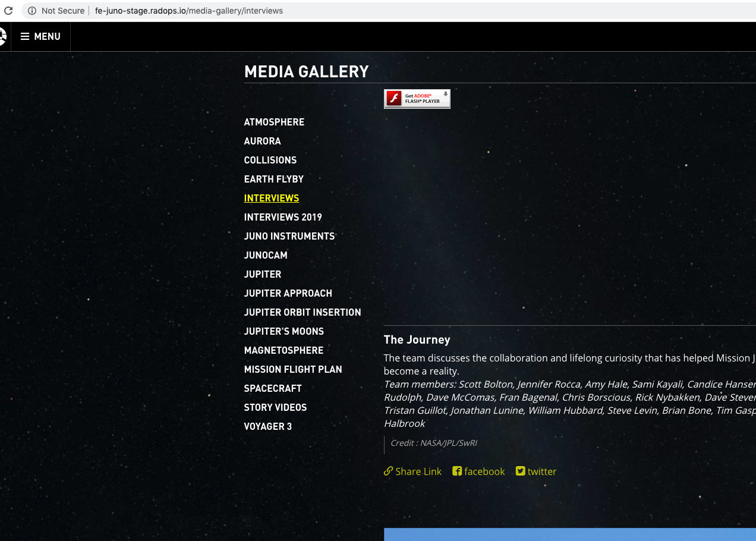Open the hamburger MENU button

click(40, 37)
